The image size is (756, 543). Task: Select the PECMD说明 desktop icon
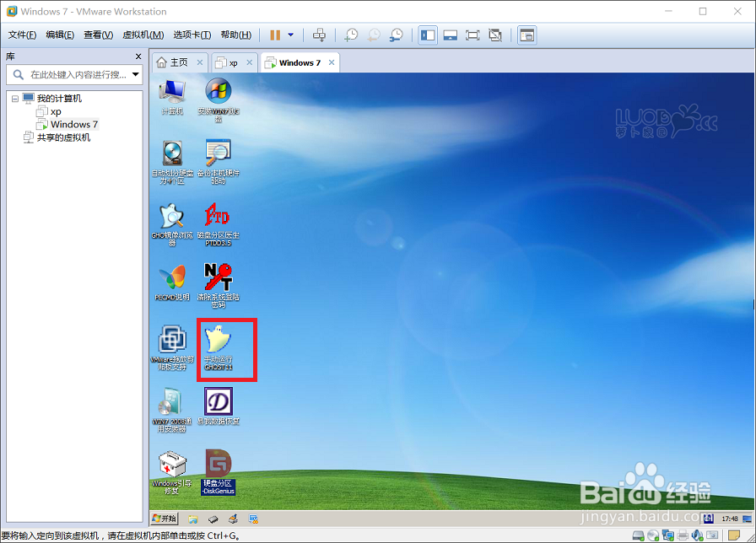pos(172,282)
